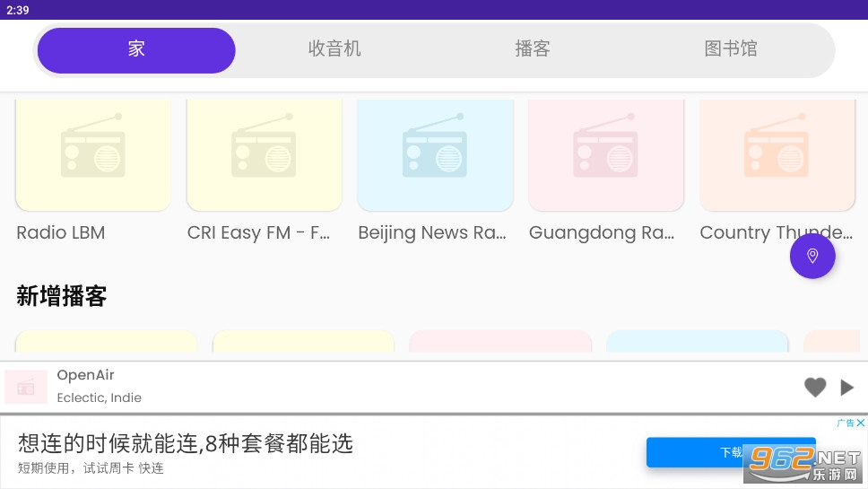Select the Guangdong Ra... label
Screen dimensions: 868x489
pyautogui.click(x=602, y=233)
